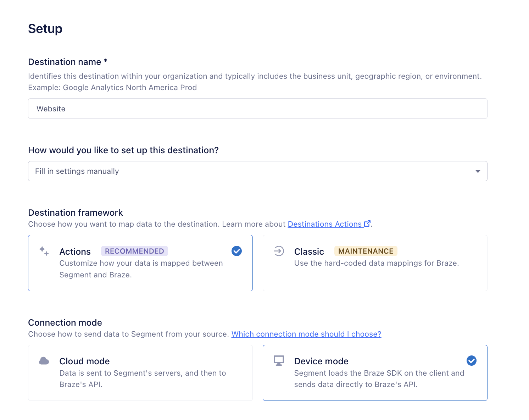This screenshot has height=420, width=529.
Task: Select the Device mode title
Action: [x=321, y=361]
